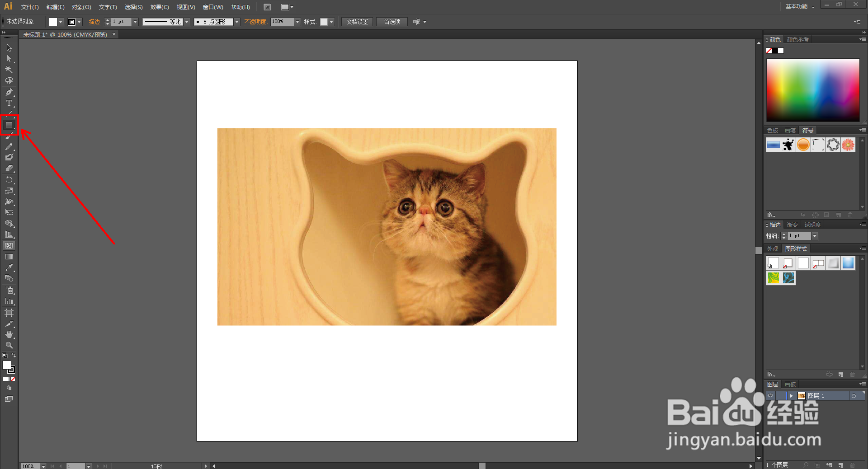The image size is (868, 469).
Task: Click the 不透明度 link in options bar
Action: [x=255, y=22]
